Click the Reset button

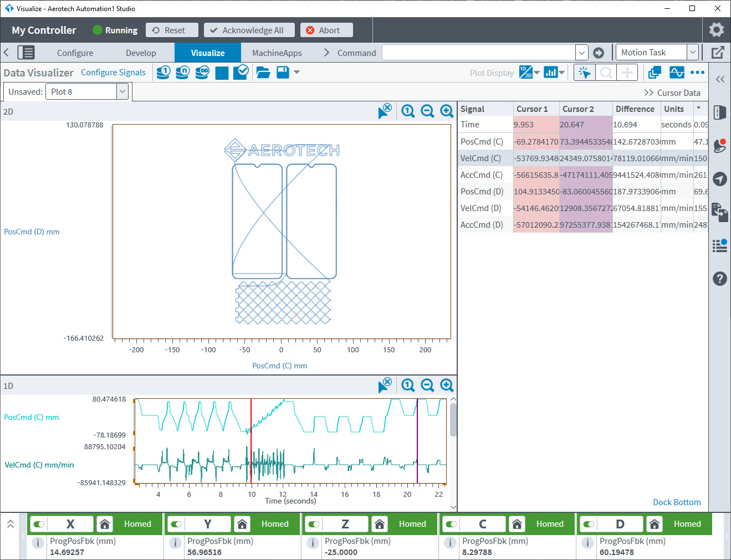click(172, 30)
